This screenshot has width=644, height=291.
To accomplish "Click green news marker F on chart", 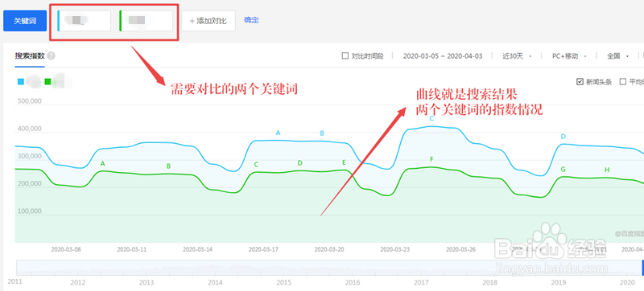I will tap(431, 159).
